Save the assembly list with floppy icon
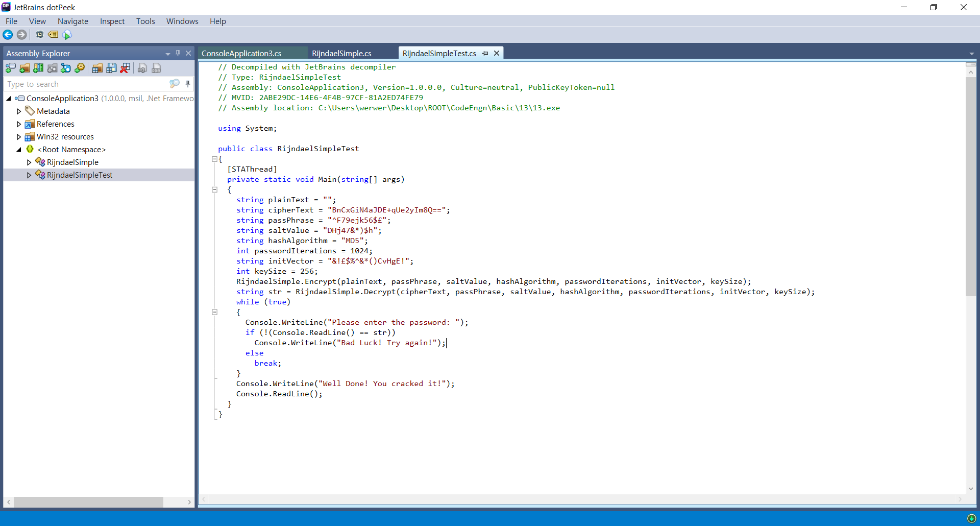980x526 pixels. tap(111, 68)
